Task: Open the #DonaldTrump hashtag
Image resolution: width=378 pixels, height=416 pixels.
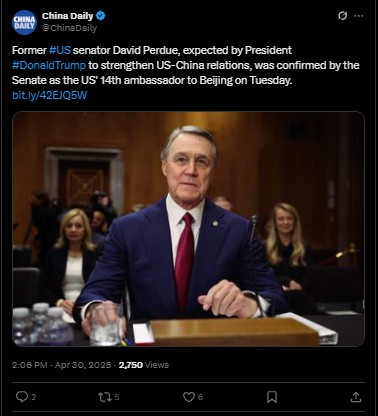Action: [x=49, y=65]
